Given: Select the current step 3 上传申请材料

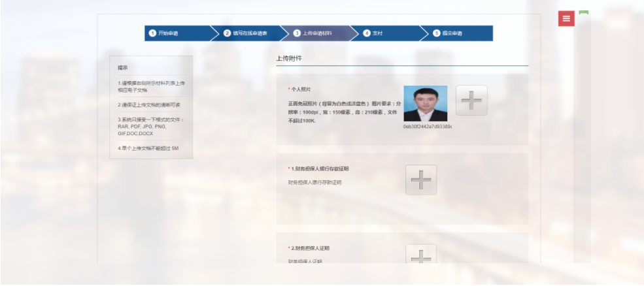Looking at the screenshot, I should [315, 33].
